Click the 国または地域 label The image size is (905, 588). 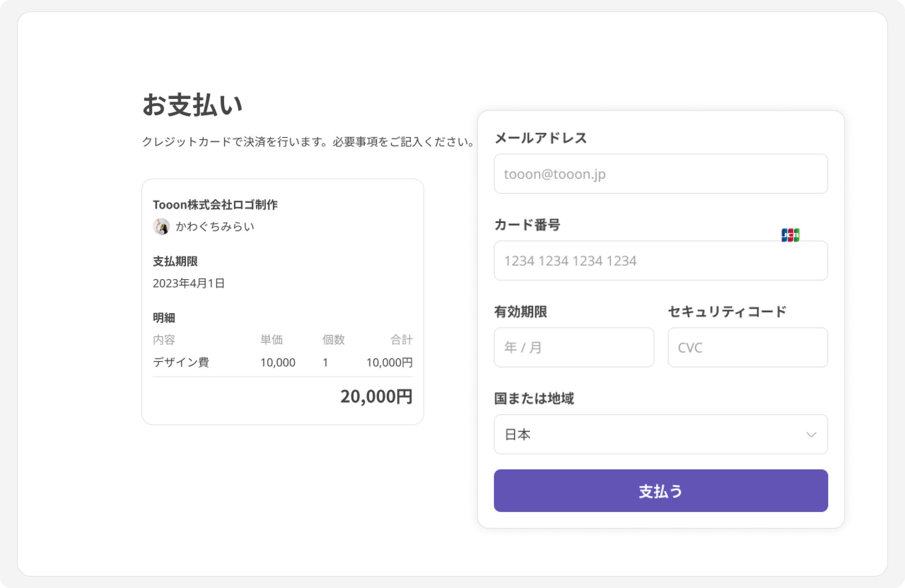pos(534,398)
